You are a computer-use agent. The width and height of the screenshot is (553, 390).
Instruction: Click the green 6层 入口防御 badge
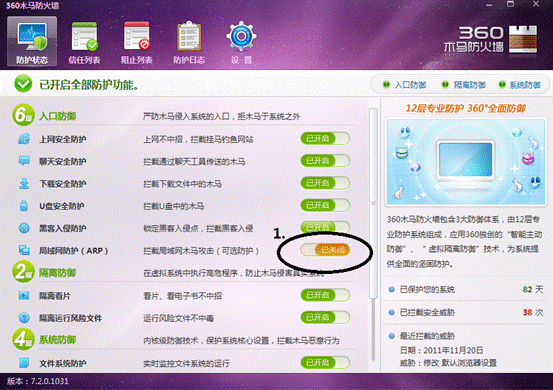(23, 115)
